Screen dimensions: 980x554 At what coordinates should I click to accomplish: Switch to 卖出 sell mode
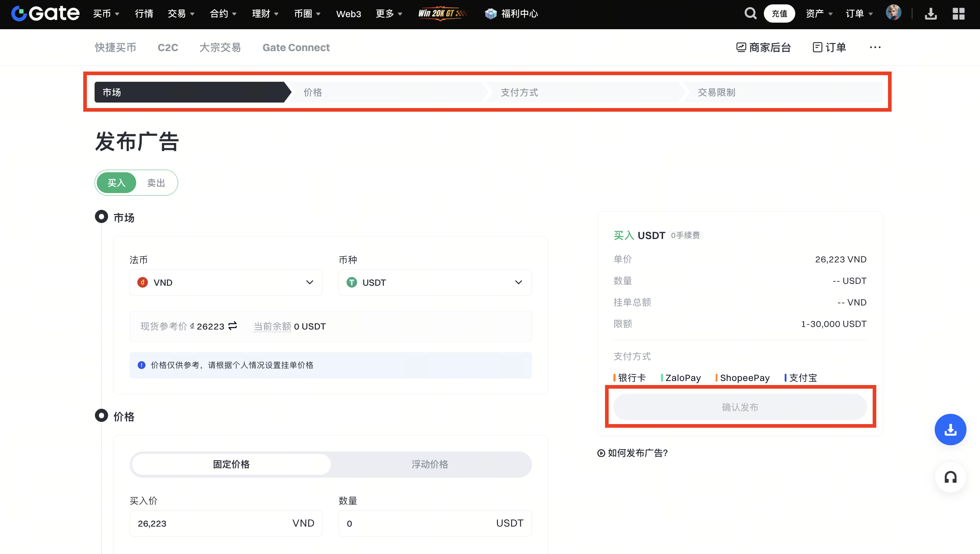click(156, 183)
